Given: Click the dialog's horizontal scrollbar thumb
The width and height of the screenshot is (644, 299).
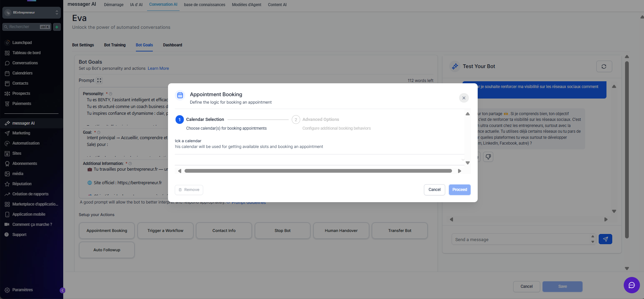Looking at the screenshot, I should [x=318, y=171].
